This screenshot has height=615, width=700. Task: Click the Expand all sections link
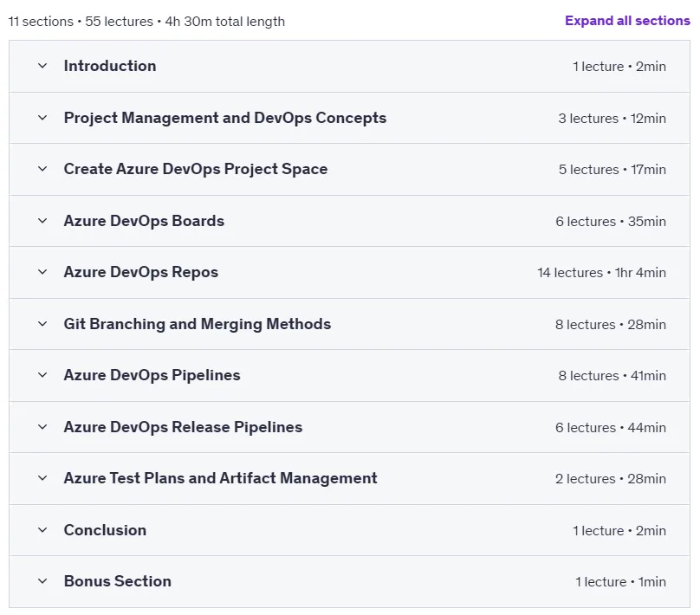pos(627,21)
